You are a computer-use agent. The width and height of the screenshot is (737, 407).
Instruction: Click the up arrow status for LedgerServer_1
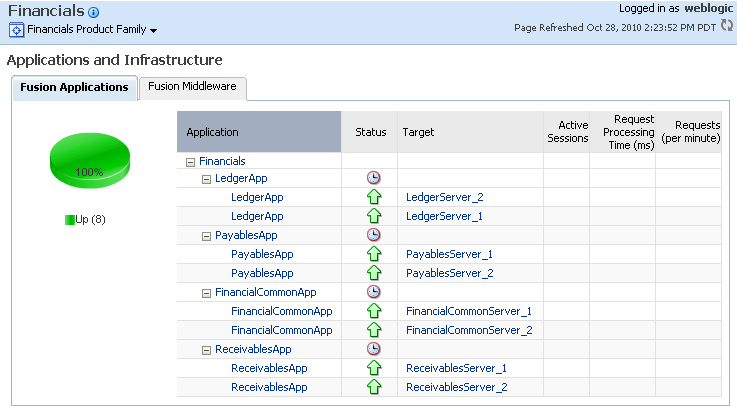point(374,216)
